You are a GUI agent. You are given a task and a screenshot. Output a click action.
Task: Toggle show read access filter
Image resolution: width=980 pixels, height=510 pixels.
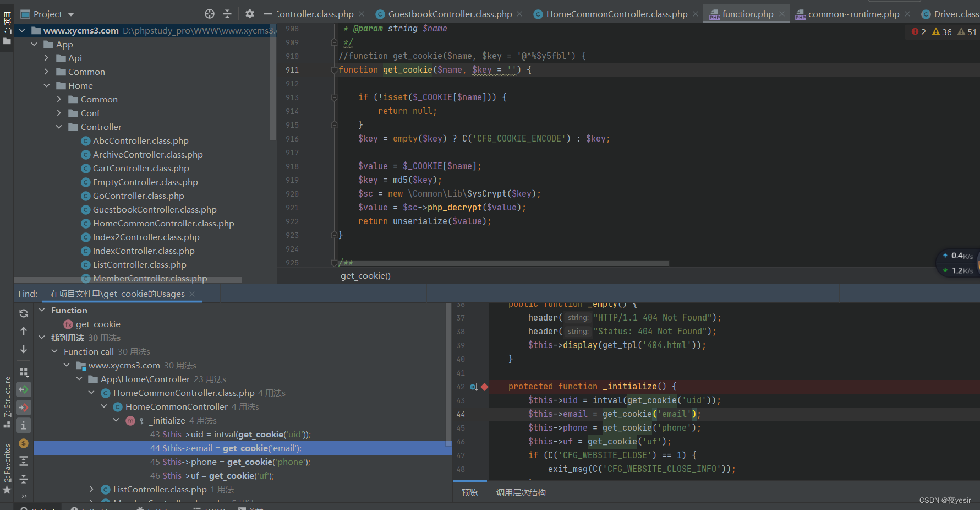[x=24, y=390]
